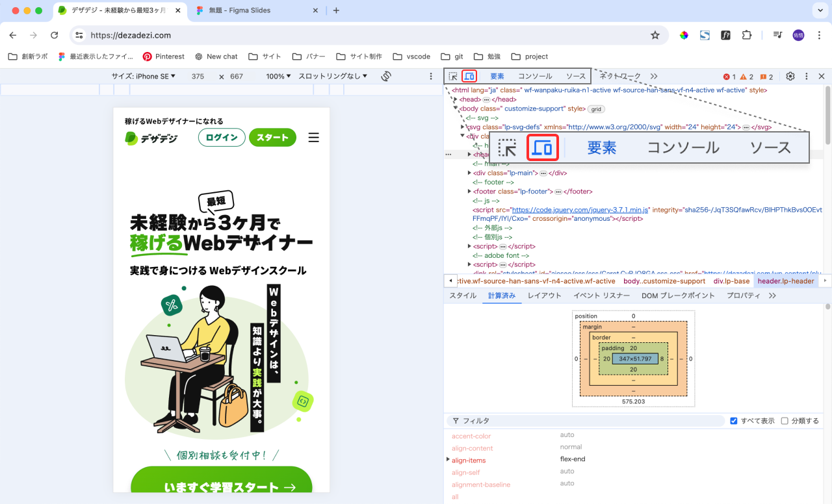This screenshot has height=504, width=832.
Task: Open the Chrome three-dot menu
Action: pyautogui.click(x=819, y=35)
